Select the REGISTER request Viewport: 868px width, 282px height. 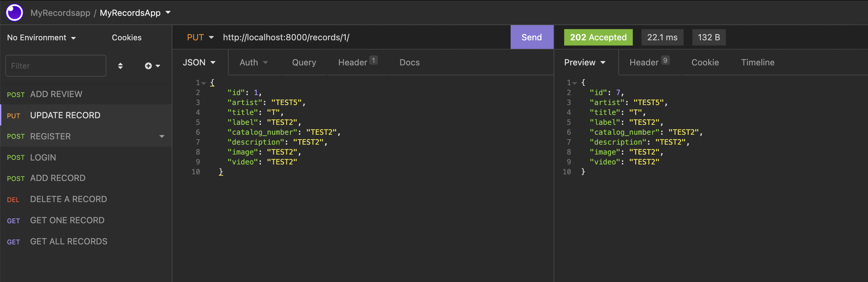[86, 136]
